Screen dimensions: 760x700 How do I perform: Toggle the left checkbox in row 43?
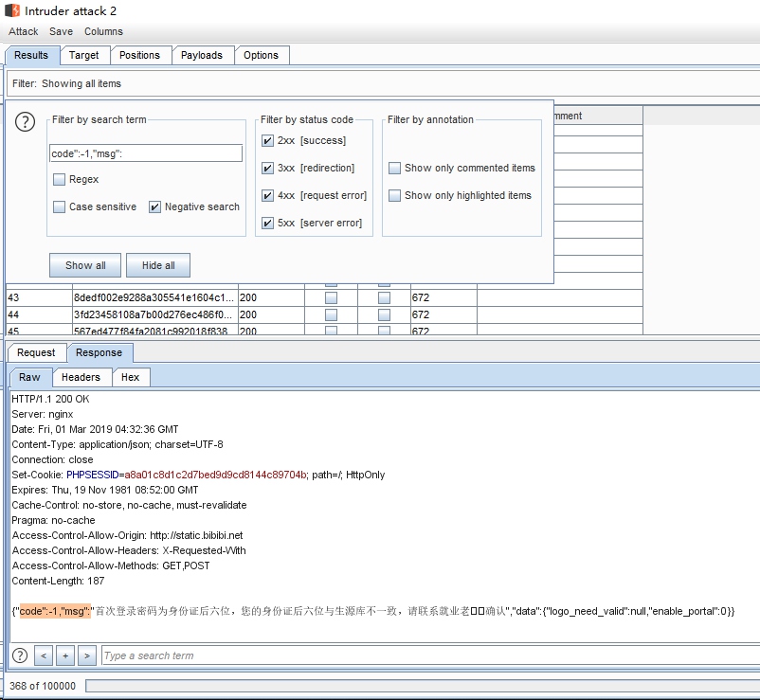tap(331, 298)
